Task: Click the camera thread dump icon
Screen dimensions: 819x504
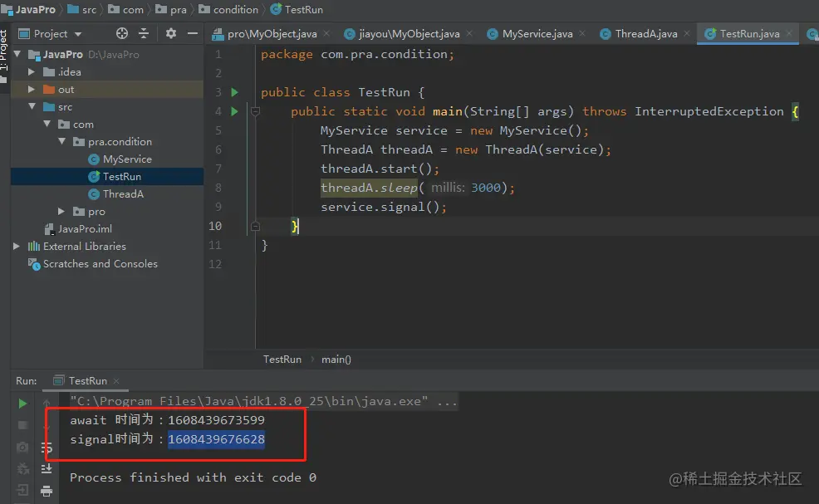Action: tap(22, 447)
